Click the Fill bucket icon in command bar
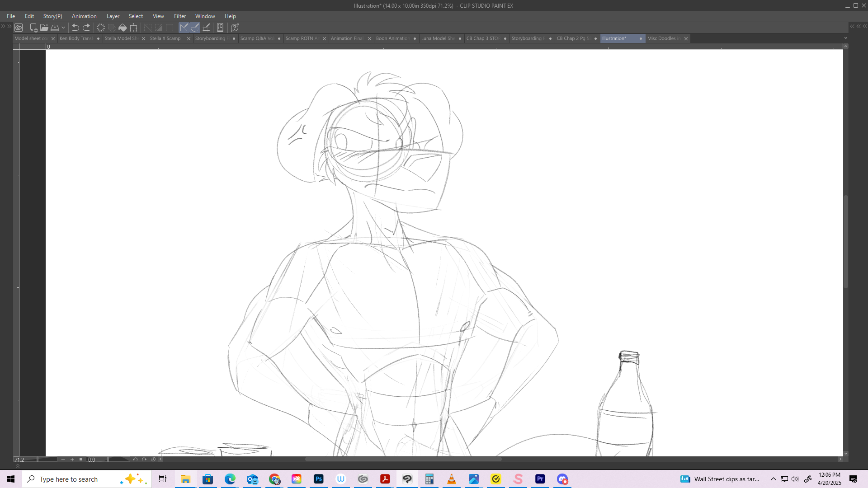 (x=123, y=28)
